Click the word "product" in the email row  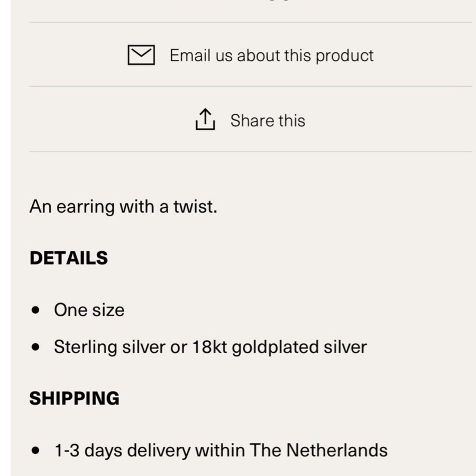point(344,56)
